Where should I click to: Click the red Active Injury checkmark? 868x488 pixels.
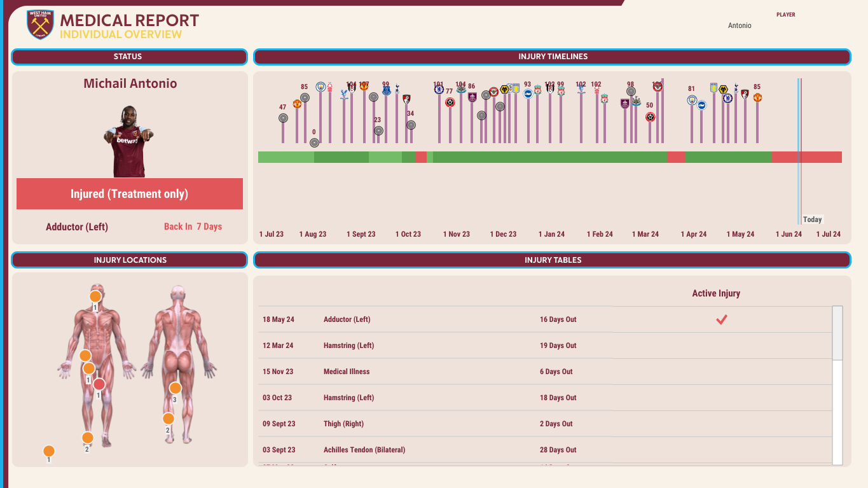pyautogui.click(x=721, y=319)
